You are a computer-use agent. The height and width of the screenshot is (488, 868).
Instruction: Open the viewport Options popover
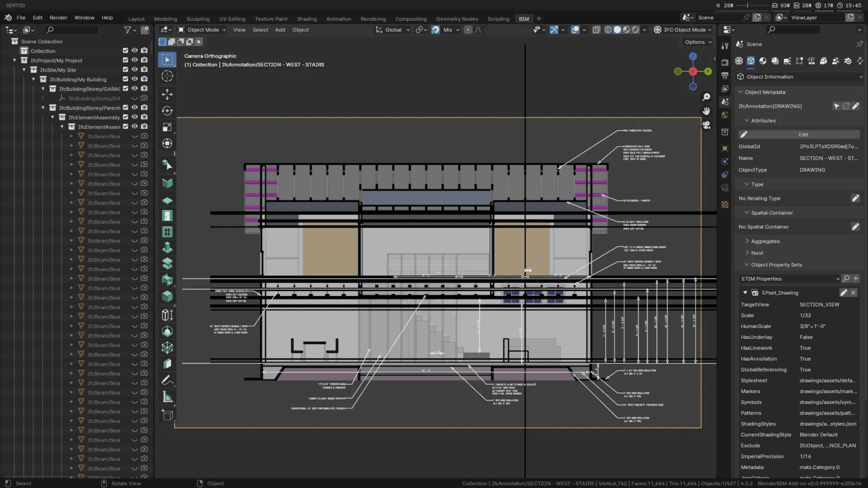click(x=697, y=42)
